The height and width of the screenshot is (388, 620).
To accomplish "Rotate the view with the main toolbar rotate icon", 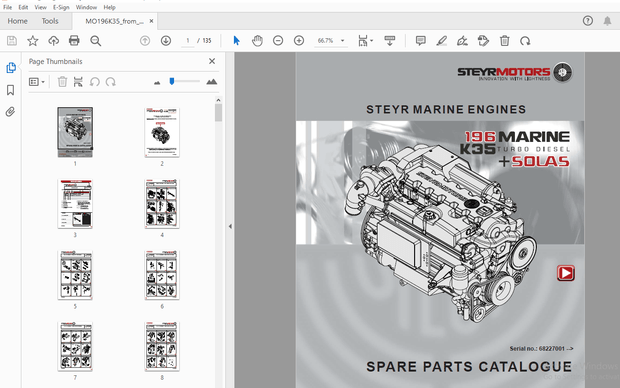I will click(x=525, y=41).
